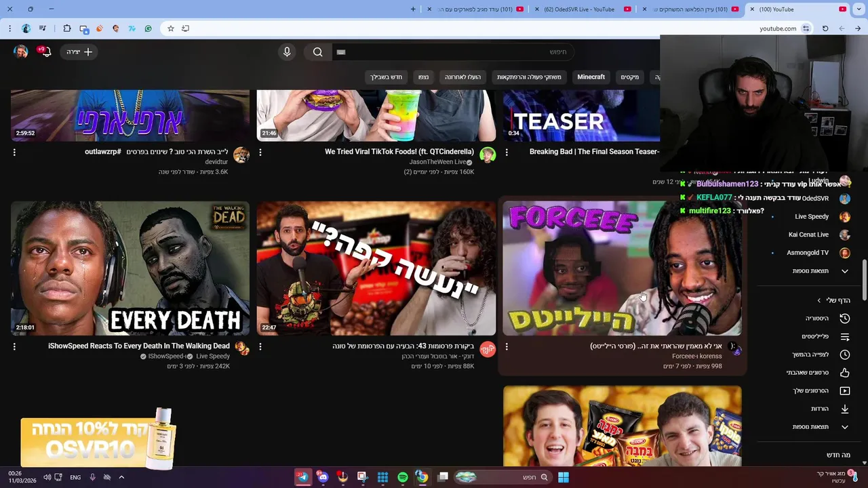Open the snacks video thumbnail at the bottom
This screenshot has height=488, width=868.
tap(623, 426)
